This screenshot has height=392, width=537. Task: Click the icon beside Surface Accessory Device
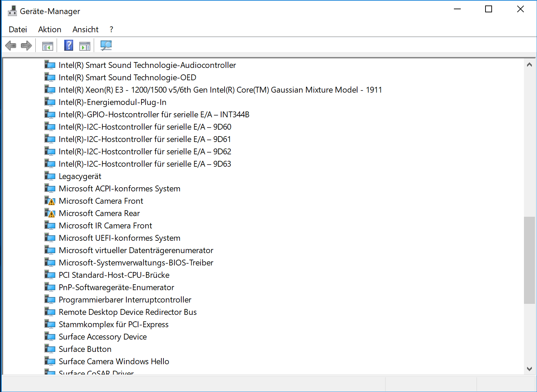[50, 336]
